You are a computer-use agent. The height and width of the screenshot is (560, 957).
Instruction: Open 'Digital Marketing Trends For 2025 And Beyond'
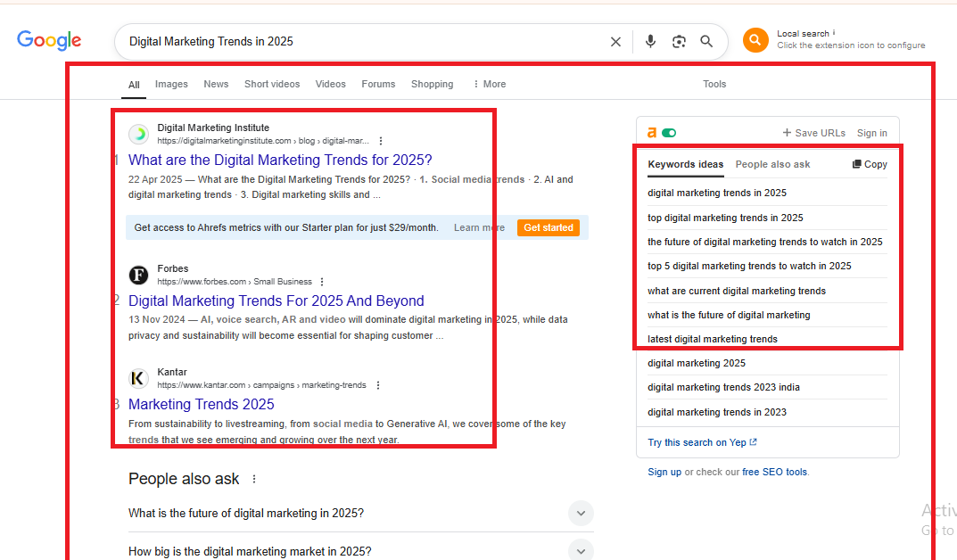[276, 301]
